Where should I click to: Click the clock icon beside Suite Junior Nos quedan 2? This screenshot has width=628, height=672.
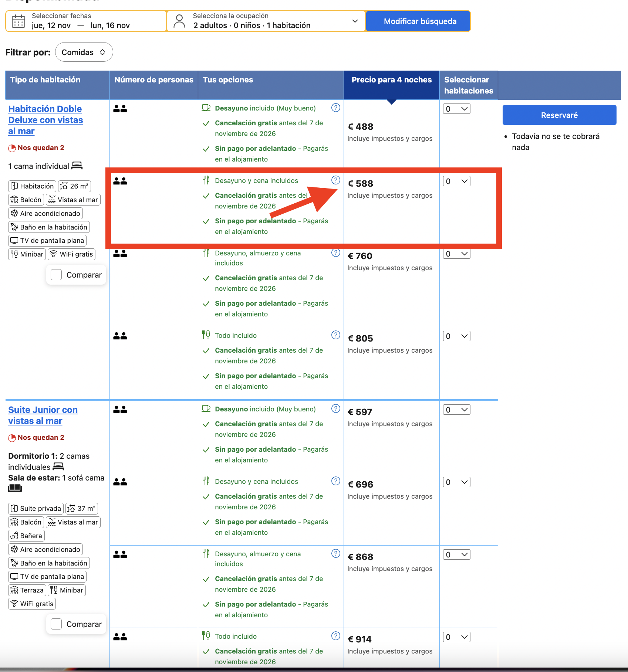click(x=12, y=438)
